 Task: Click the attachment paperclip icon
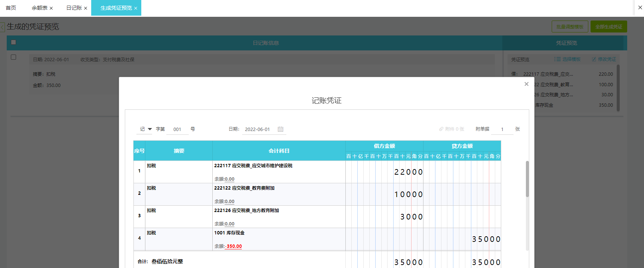pyautogui.click(x=441, y=129)
